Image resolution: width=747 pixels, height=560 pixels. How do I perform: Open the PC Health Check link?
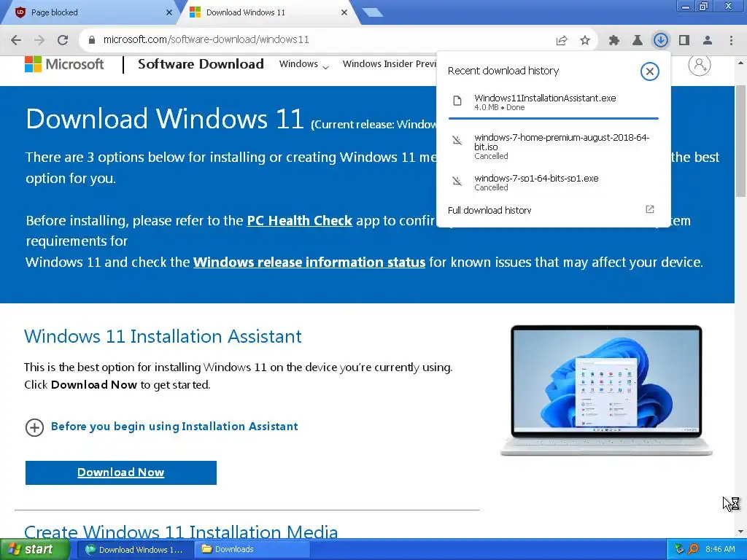coord(300,220)
